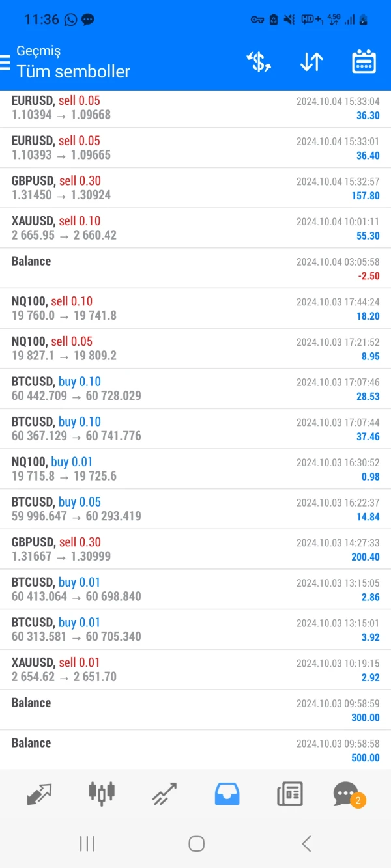This screenshot has width=391, height=868.
Task: Select the Balance entry showing -2.50
Action: tap(195, 268)
